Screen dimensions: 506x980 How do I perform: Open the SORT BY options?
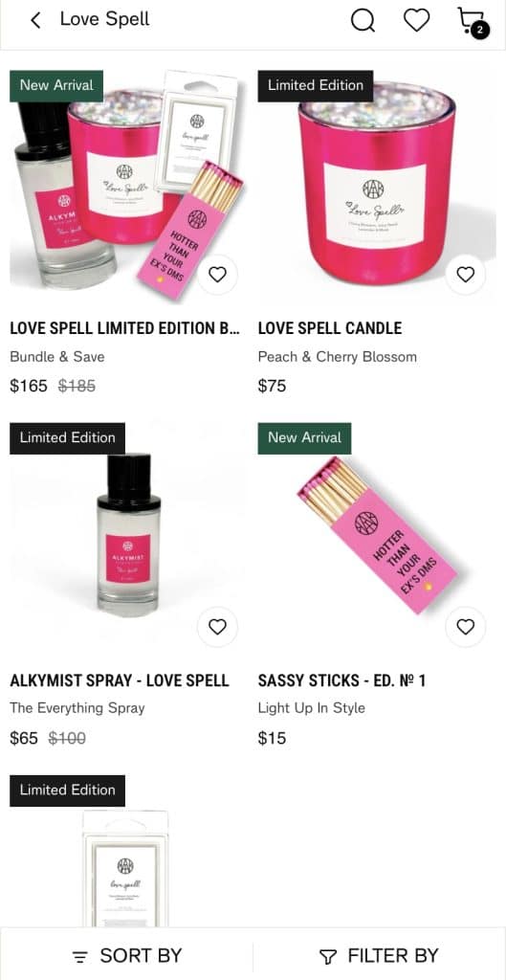[127, 956]
